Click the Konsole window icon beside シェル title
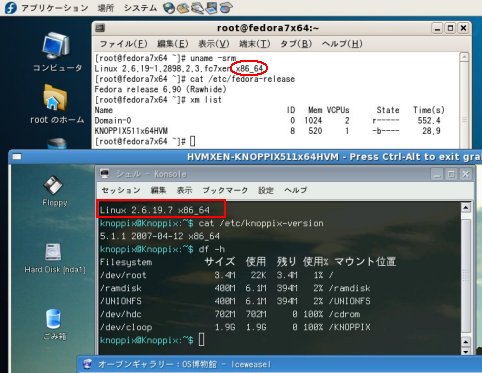The image size is (482, 373). click(105, 174)
